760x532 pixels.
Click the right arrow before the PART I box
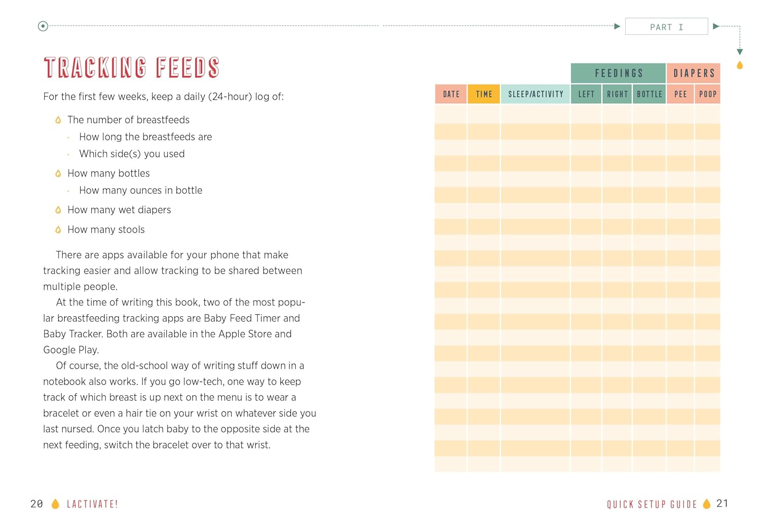tap(617, 26)
